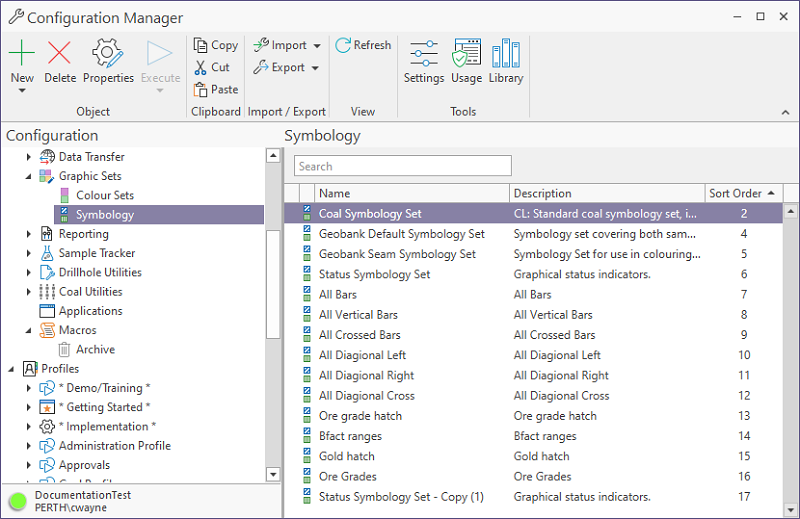Open the Import dropdown menu
This screenshot has width=800, height=519.
coord(317,45)
